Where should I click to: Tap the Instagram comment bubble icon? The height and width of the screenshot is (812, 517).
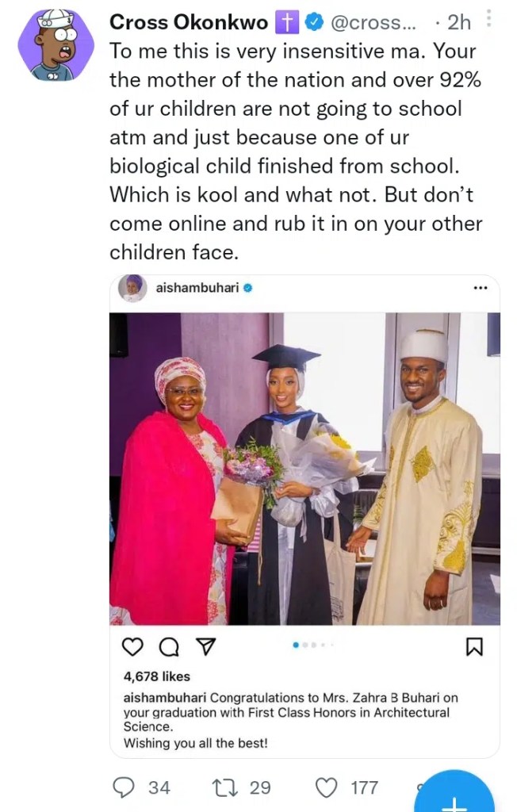click(x=169, y=648)
